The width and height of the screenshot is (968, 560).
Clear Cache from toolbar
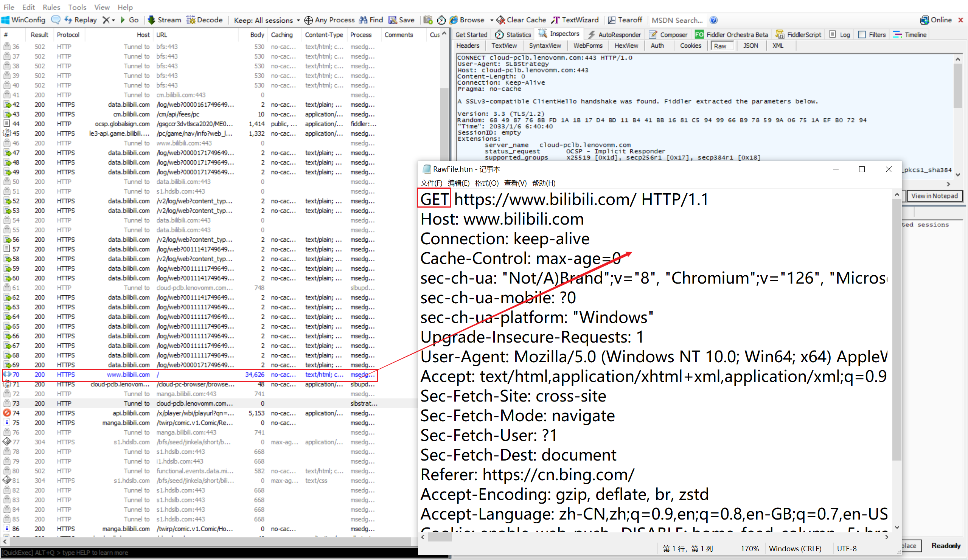pyautogui.click(x=521, y=20)
